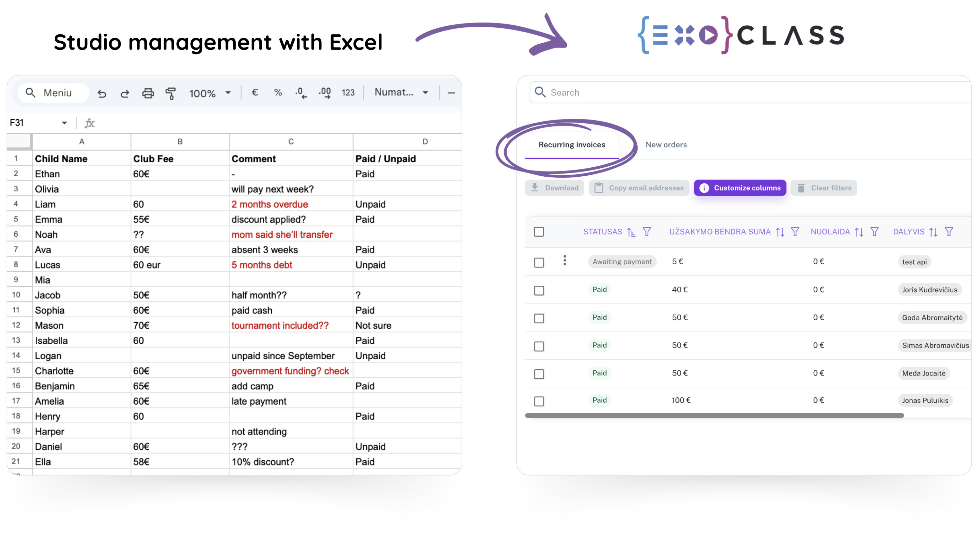Check the Goda Abromaitytė row checkbox

(x=539, y=318)
